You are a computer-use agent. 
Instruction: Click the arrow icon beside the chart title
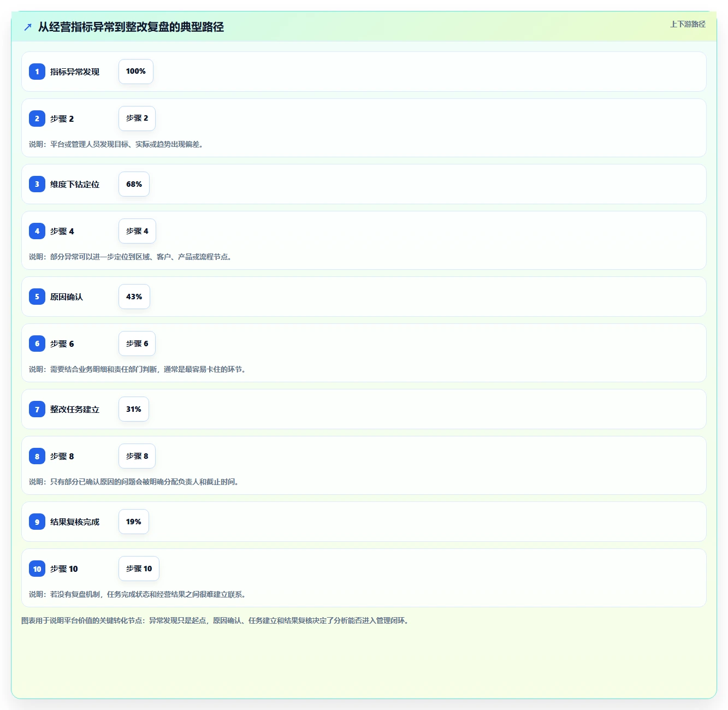click(28, 27)
